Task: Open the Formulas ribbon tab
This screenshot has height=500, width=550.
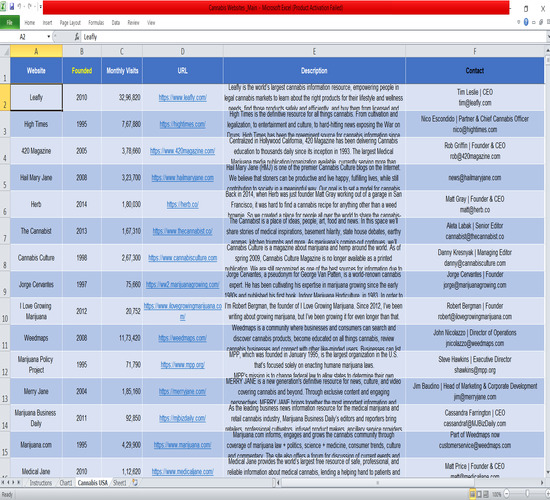Action: tap(96, 22)
